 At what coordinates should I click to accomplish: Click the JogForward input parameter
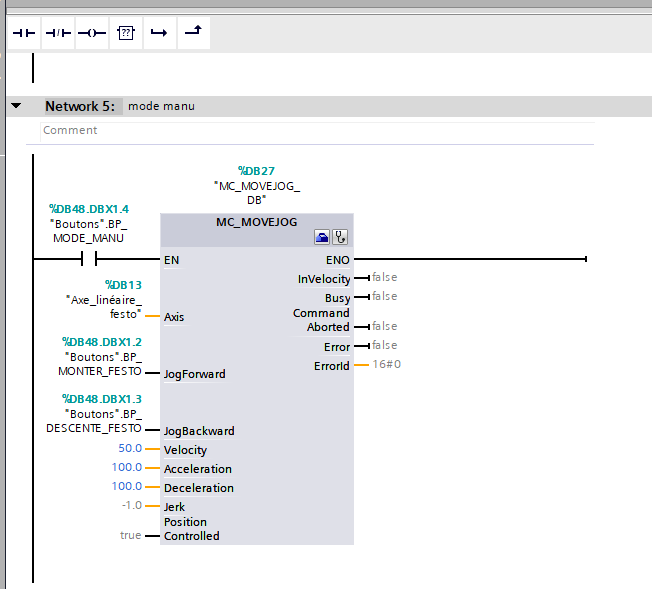(x=195, y=374)
